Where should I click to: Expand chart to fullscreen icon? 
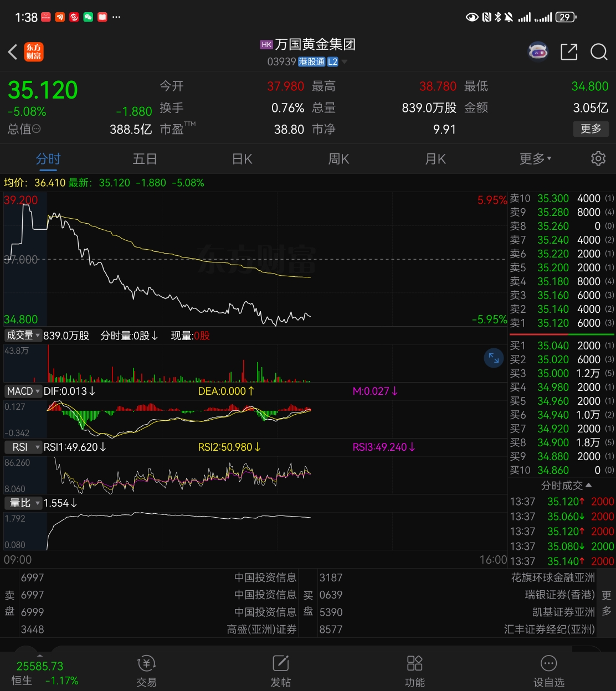click(x=493, y=358)
